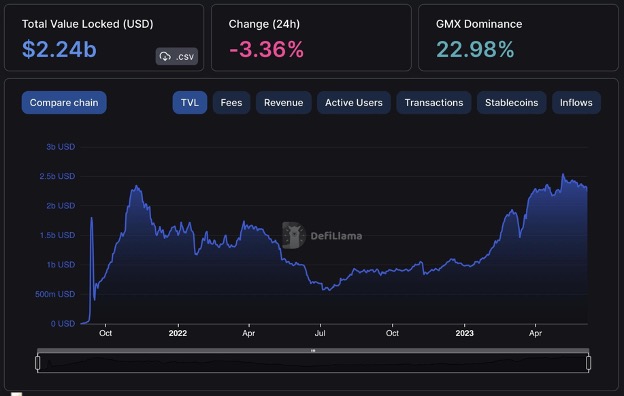
Task: Click the '3b USD' y-axis label
Action: click(x=60, y=147)
